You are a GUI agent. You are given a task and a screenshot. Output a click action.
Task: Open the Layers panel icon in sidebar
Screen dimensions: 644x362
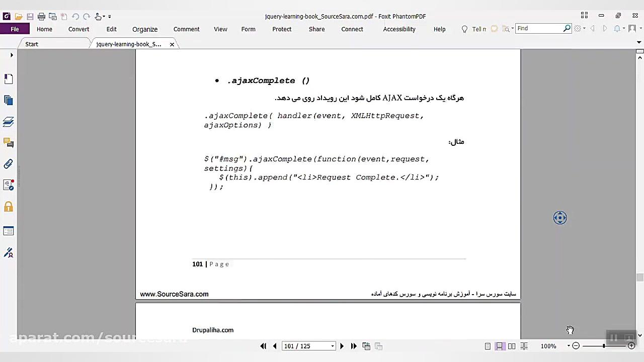(9, 122)
